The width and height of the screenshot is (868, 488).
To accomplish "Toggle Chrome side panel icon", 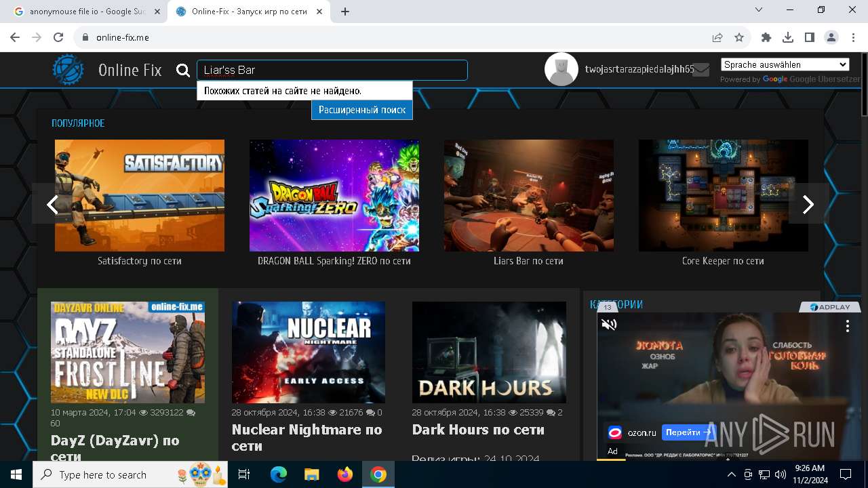I will pos(810,37).
